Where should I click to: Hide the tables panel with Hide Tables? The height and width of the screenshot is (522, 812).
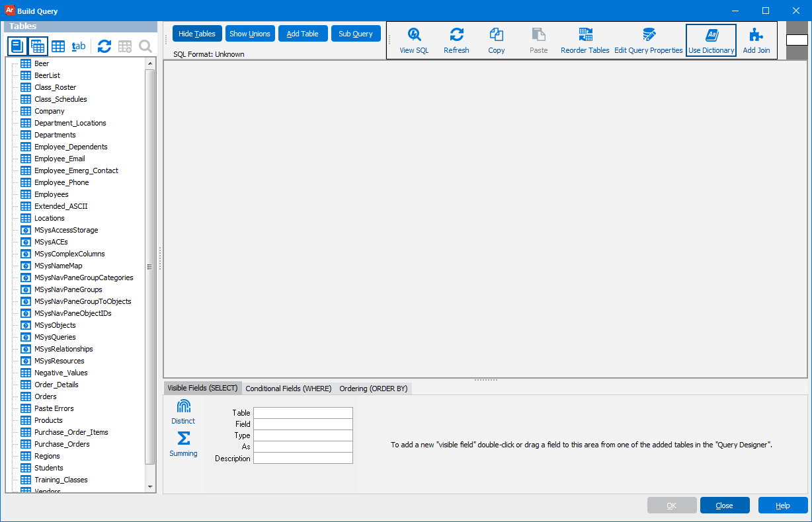[x=197, y=33]
